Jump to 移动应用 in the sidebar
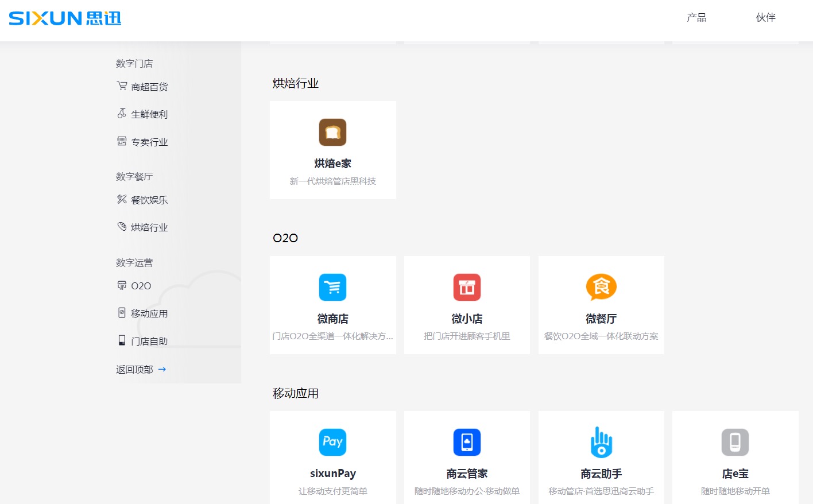Viewport: 813px width, 504px height. coord(149,313)
